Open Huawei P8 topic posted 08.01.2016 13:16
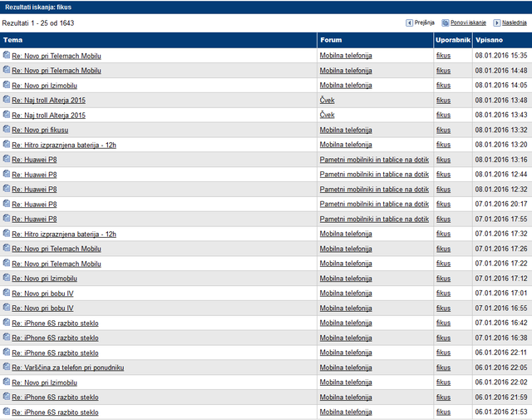The height and width of the screenshot is (420, 532). 34,160
